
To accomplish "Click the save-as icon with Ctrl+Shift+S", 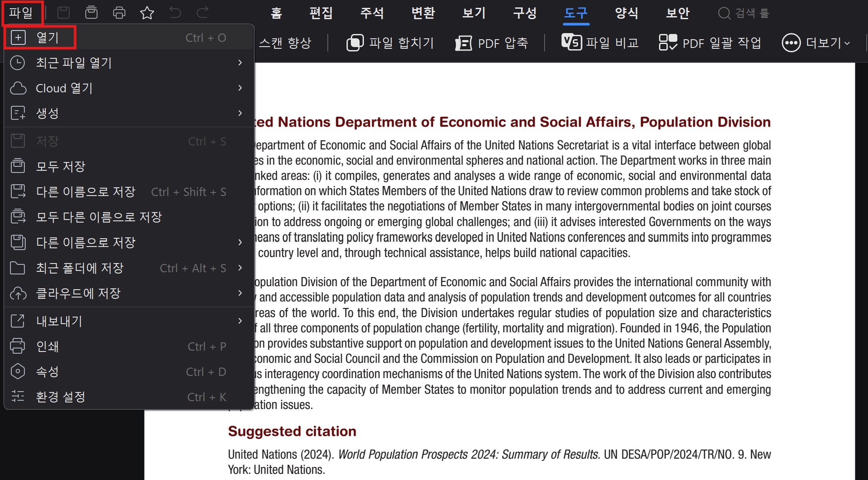I will point(18,191).
